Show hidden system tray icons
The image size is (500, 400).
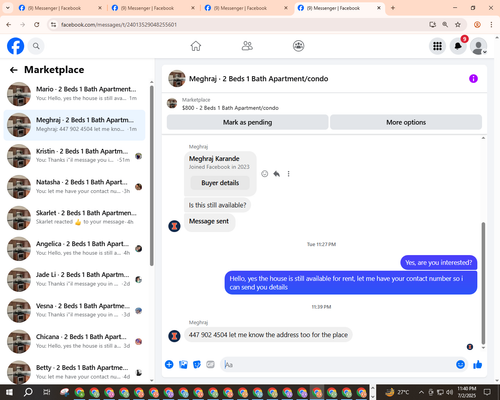[421, 392]
